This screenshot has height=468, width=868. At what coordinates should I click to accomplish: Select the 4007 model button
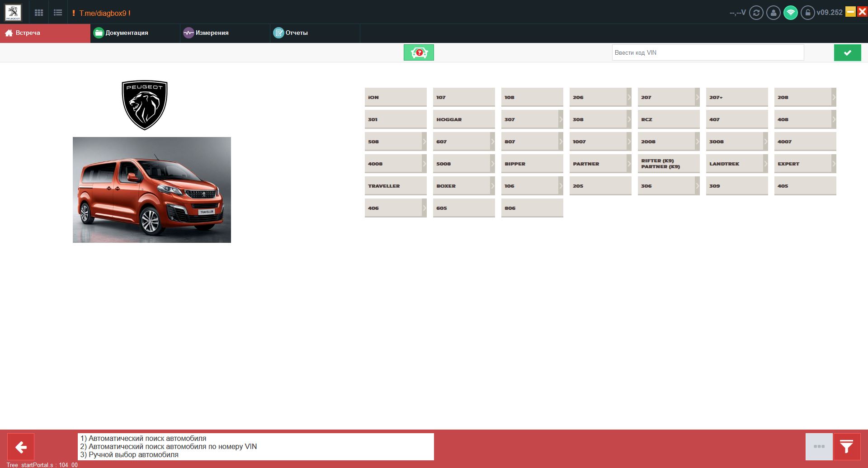(805, 142)
